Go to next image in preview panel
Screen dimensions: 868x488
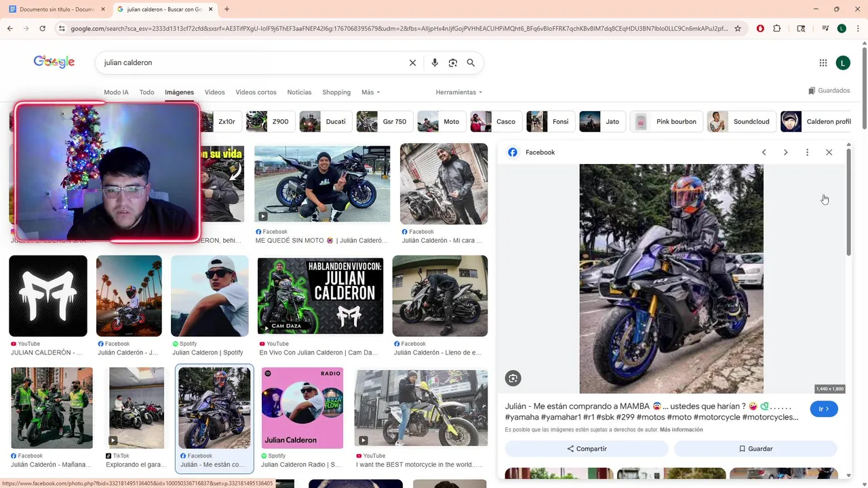(785, 152)
